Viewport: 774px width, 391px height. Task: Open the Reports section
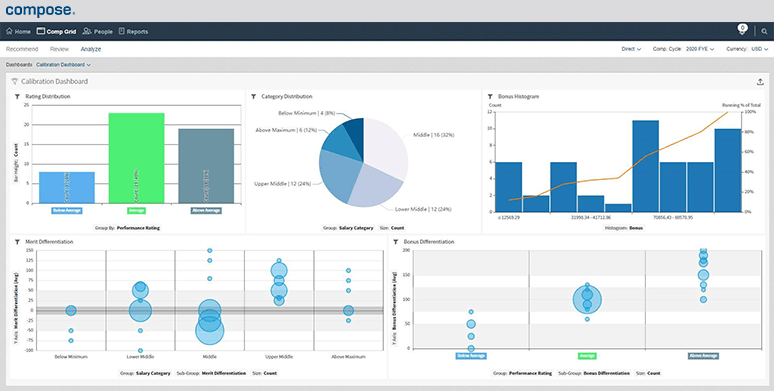click(133, 31)
